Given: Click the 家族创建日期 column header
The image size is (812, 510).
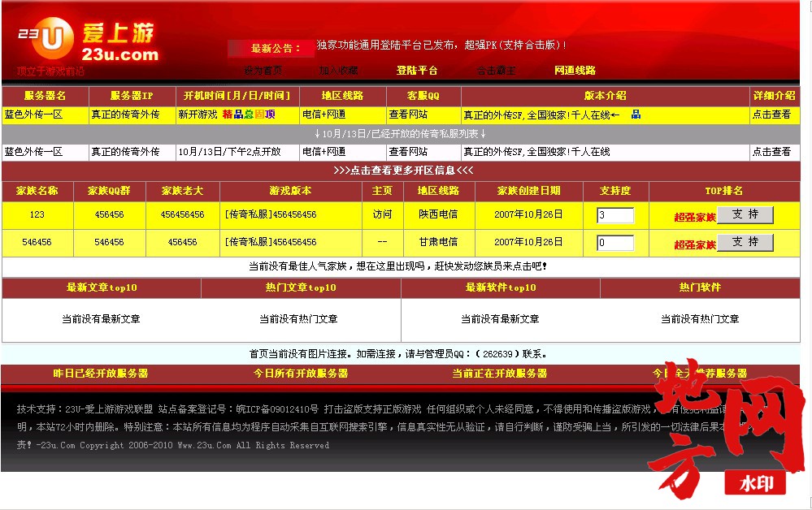Looking at the screenshot, I should [x=528, y=191].
